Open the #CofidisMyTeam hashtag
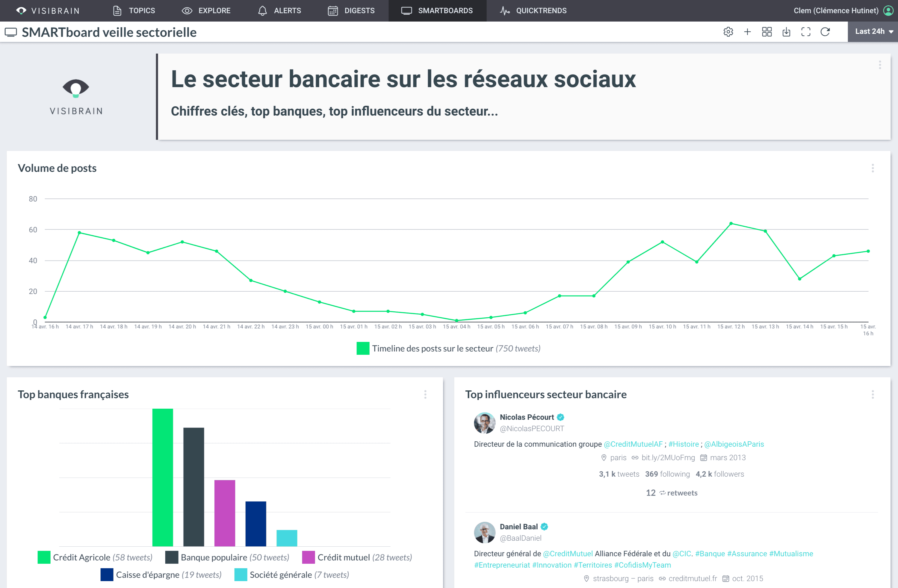Viewport: 898px width, 588px height. click(x=642, y=565)
